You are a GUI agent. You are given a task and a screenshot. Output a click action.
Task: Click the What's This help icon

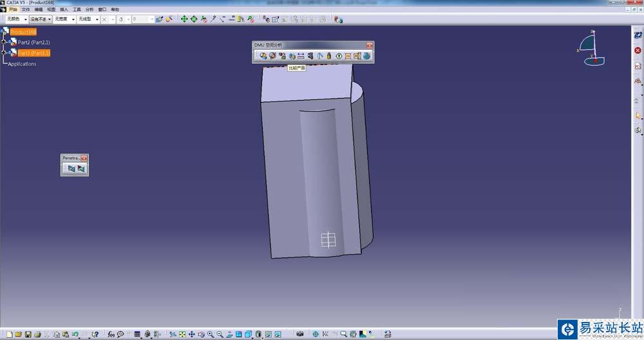coord(95,335)
